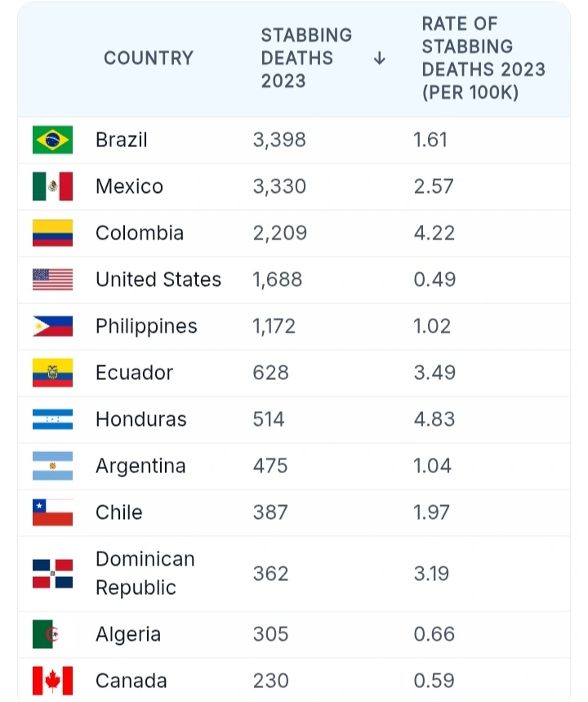This screenshot has height=702, width=588.
Task: Select Honduras rate value 4.83
Action: point(434,419)
